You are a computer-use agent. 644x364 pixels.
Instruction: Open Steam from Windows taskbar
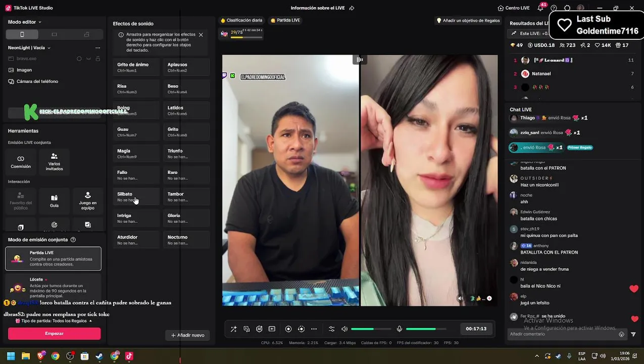click(100, 356)
